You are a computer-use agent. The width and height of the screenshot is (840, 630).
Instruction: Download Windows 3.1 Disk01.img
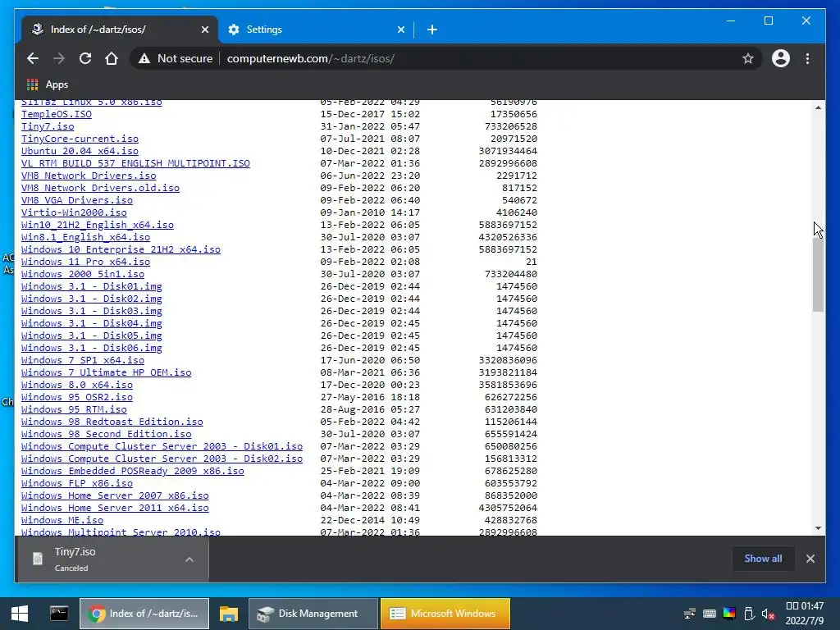(92, 286)
